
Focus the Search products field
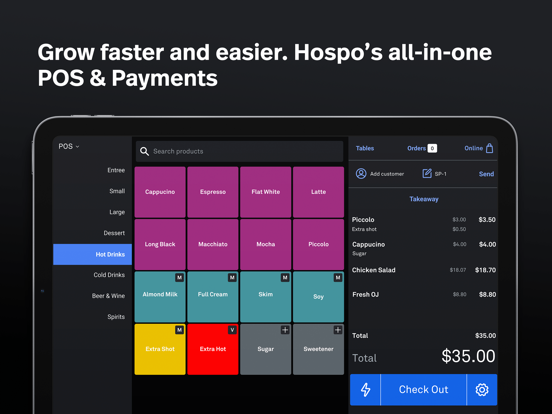pyautogui.click(x=239, y=151)
